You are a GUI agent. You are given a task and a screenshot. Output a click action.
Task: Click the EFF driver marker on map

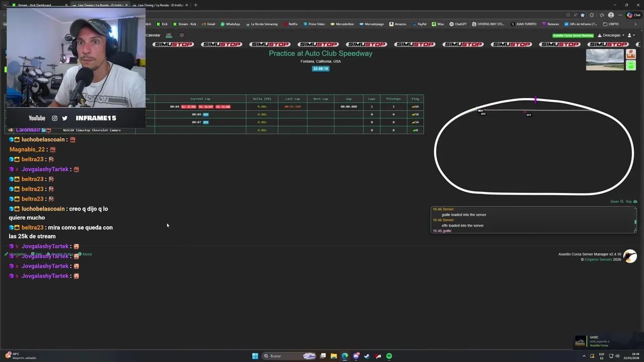pos(528,115)
